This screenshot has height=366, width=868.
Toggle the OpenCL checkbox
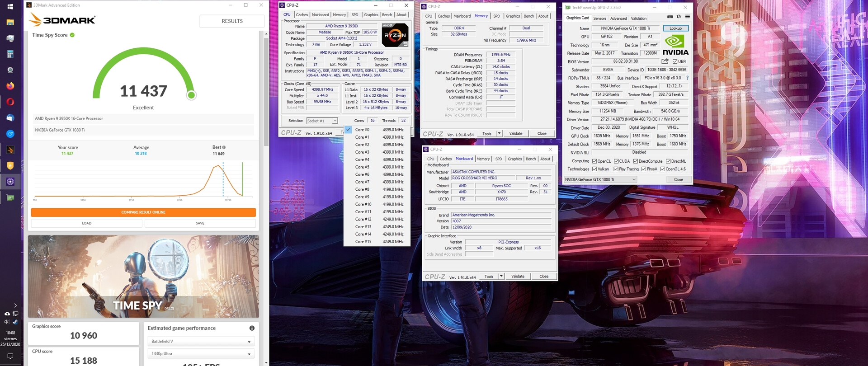tap(594, 161)
